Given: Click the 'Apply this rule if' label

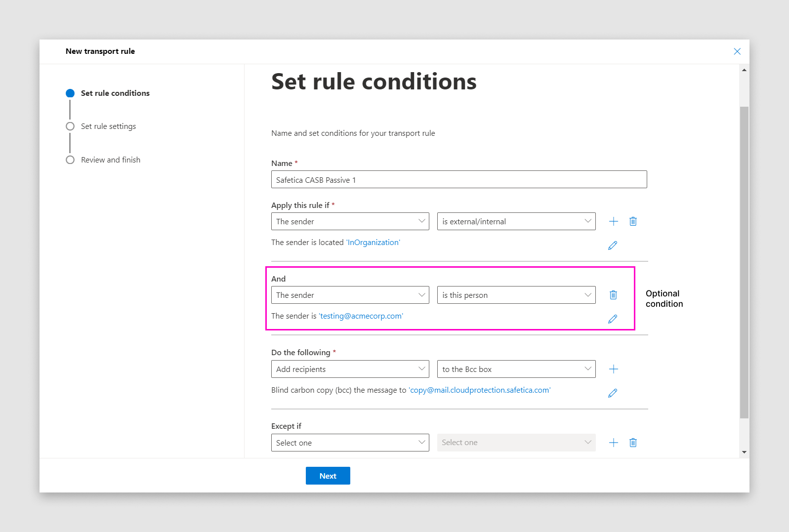Looking at the screenshot, I should pyautogui.click(x=300, y=205).
